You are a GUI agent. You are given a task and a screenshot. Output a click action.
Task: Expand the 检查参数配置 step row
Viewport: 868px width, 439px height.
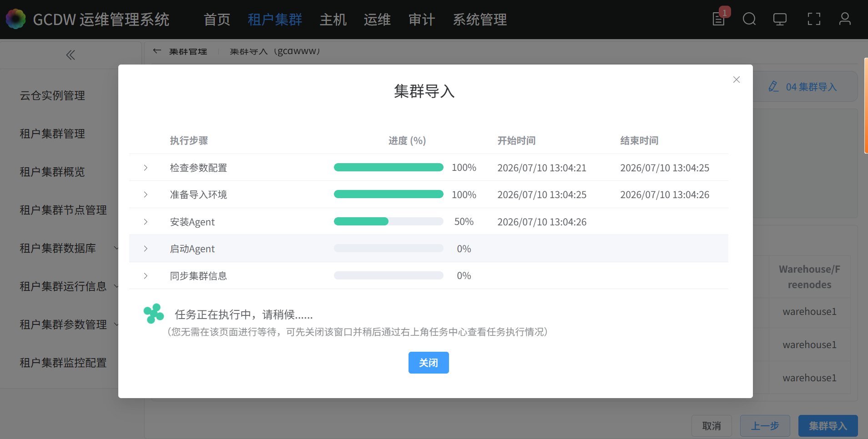(146, 168)
